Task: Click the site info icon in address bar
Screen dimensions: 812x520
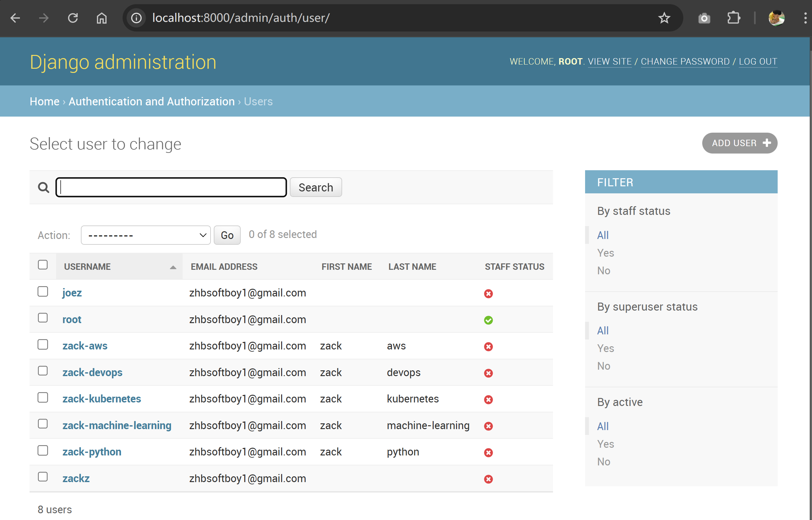Action: (136, 18)
